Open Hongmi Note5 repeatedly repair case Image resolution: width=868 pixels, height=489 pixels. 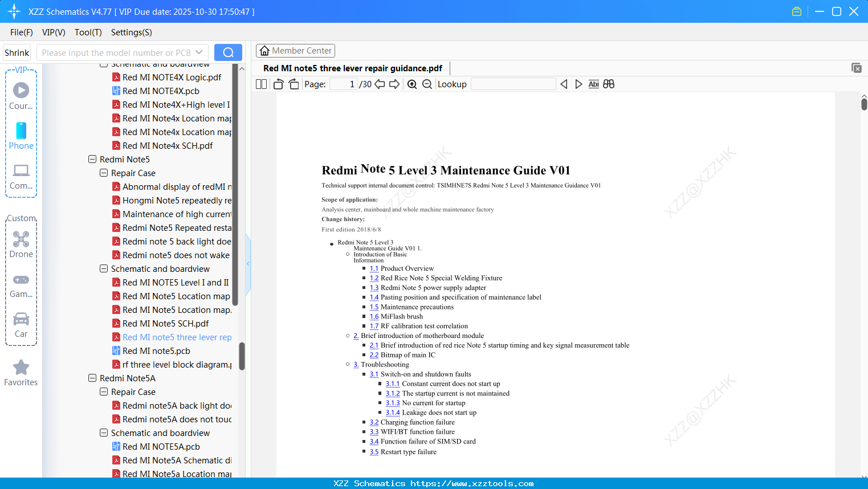point(172,201)
